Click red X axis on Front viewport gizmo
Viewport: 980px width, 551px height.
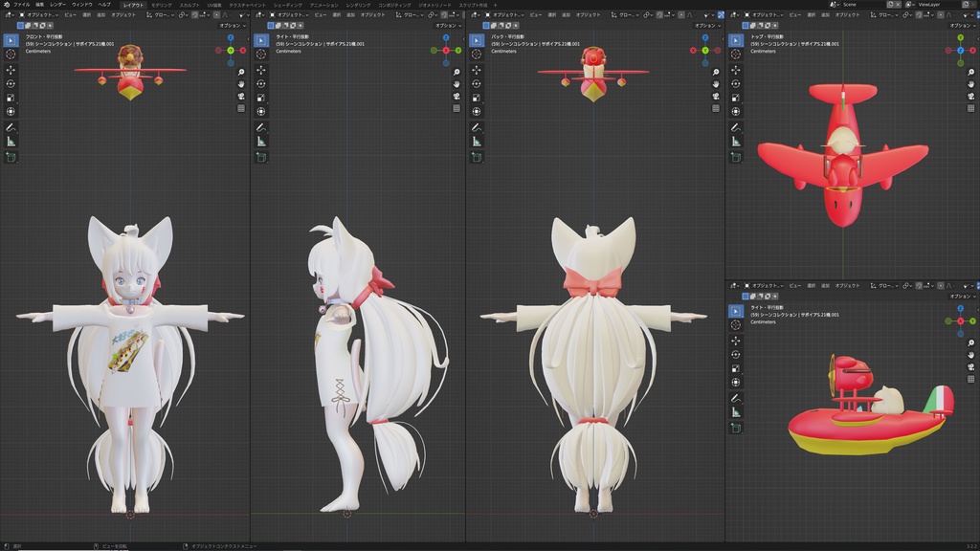pos(243,50)
